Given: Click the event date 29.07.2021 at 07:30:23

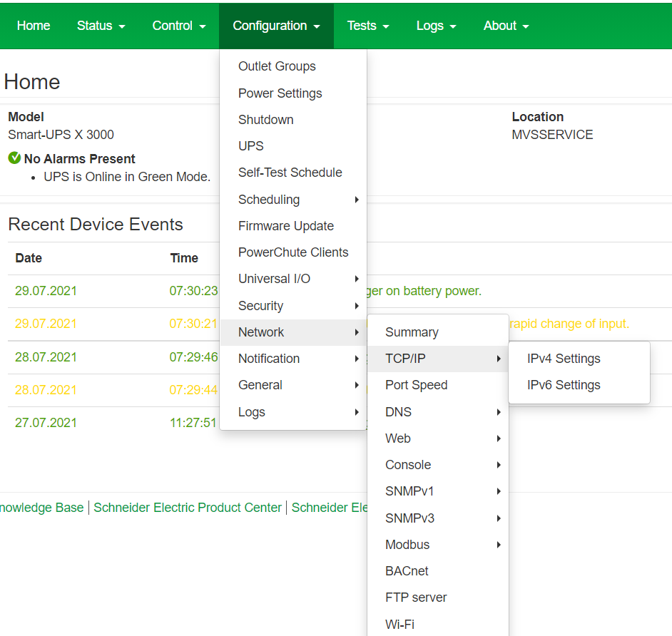Looking at the screenshot, I should [x=46, y=291].
